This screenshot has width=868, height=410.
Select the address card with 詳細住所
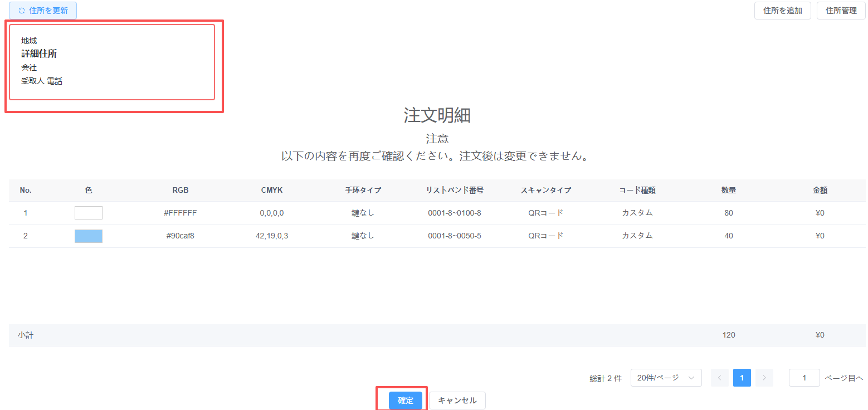[x=112, y=62]
